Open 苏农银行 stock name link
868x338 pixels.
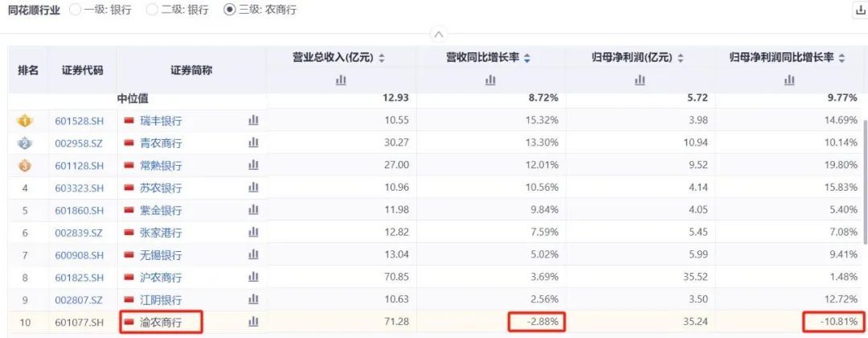[x=161, y=188]
